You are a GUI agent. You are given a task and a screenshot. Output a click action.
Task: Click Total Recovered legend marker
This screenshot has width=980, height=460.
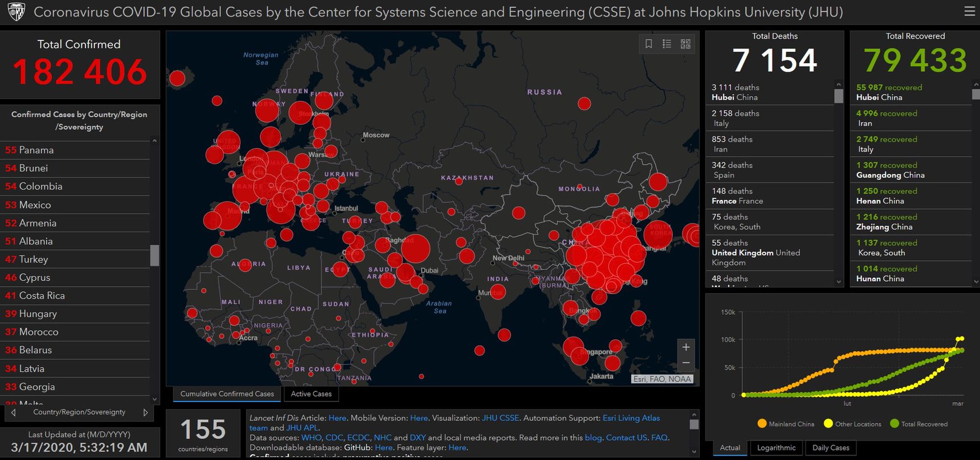coord(895,424)
